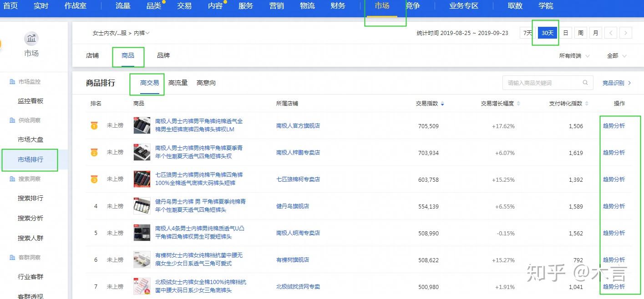This screenshot has height=299, width=644.
Task: Go to 首页 in top navigation
Action: [11, 6]
